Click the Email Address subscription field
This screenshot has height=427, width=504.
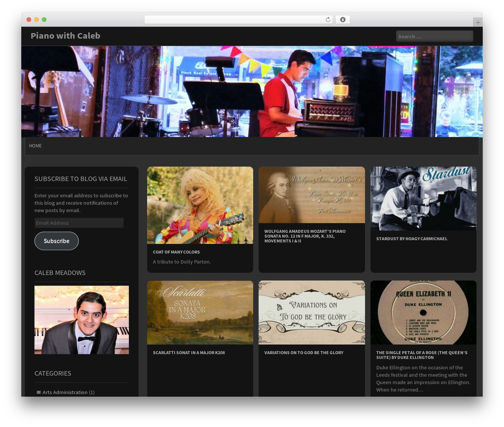[79, 223]
